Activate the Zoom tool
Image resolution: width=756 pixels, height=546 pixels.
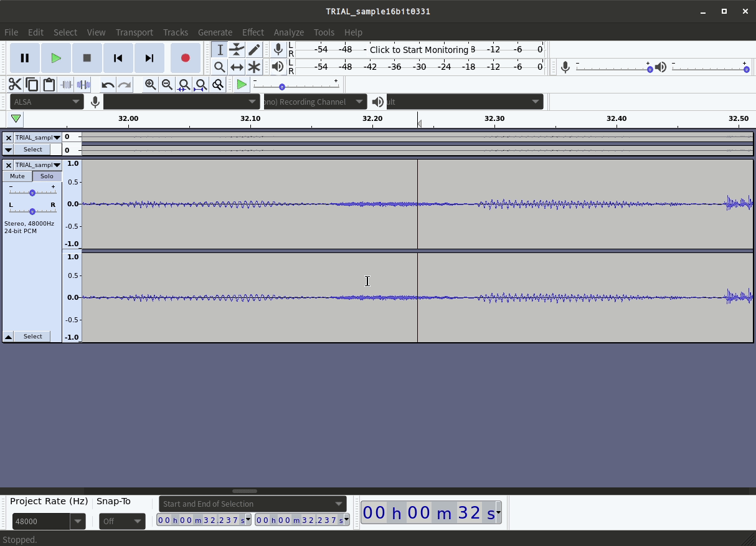220,67
